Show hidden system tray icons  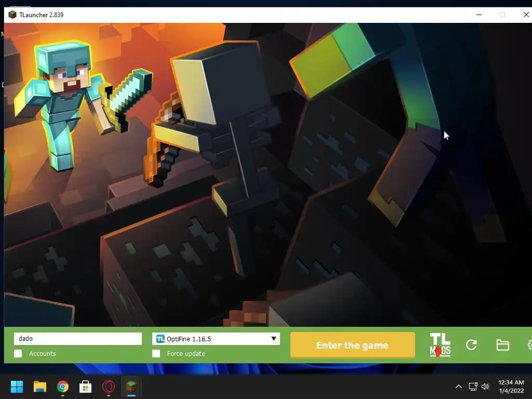[x=458, y=387]
